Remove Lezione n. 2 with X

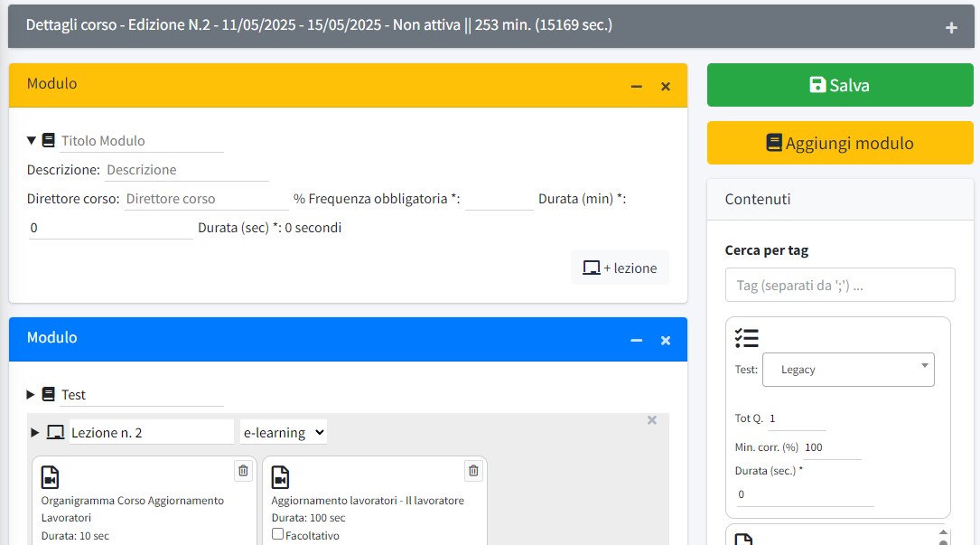tap(652, 420)
